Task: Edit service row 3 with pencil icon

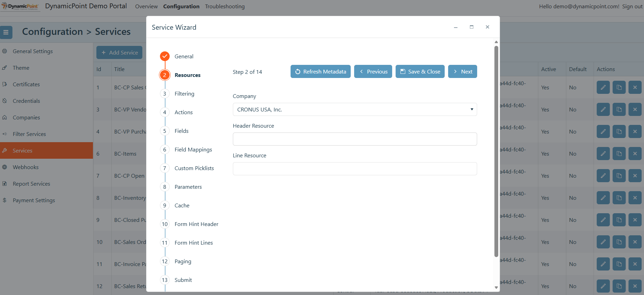Action: point(603,109)
